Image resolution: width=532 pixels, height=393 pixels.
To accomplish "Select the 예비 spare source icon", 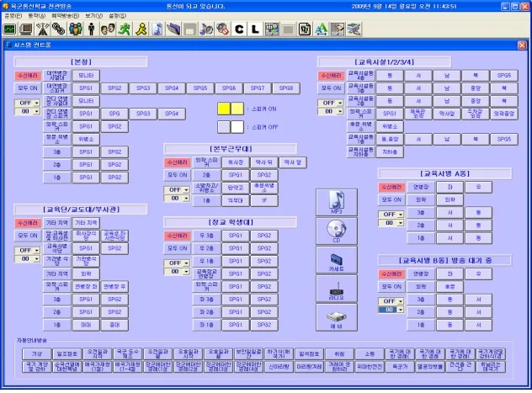I will 336,317.
